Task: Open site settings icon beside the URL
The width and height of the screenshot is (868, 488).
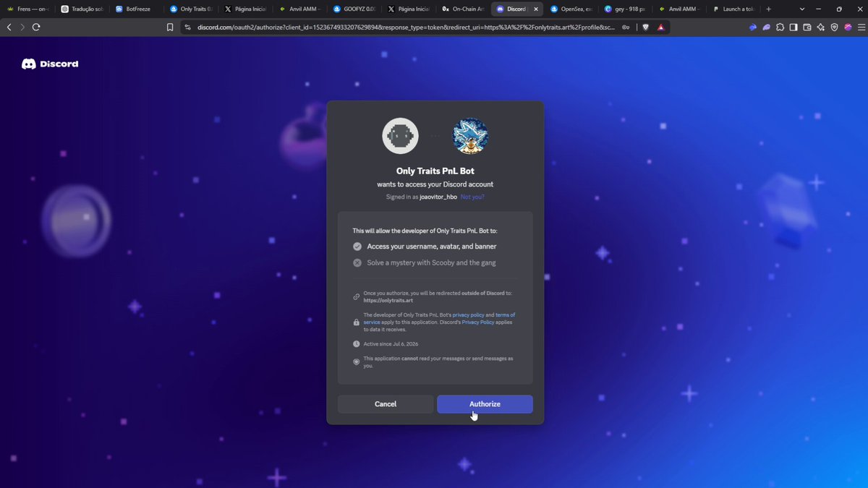Action: tap(187, 27)
